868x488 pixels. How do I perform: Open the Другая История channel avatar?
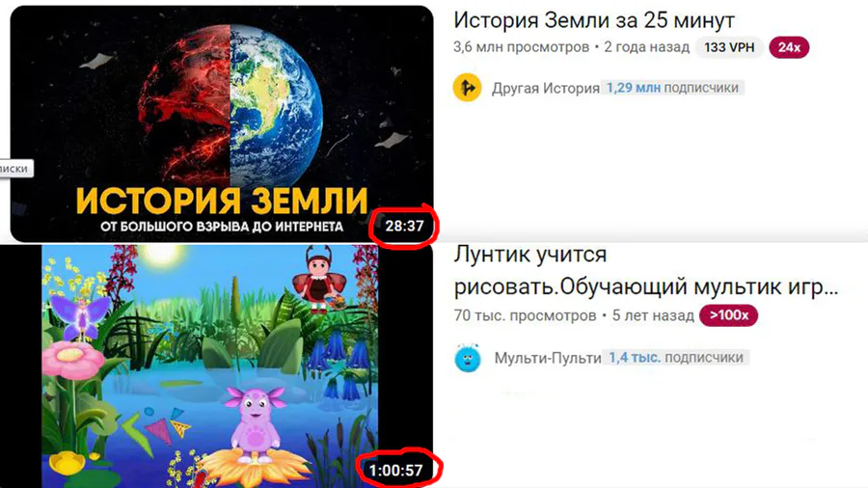tap(467, 88)
